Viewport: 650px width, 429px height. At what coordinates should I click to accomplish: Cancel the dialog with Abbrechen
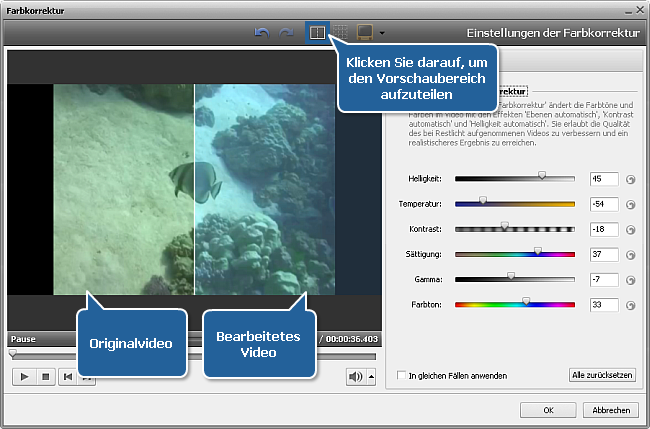[610, 410]
